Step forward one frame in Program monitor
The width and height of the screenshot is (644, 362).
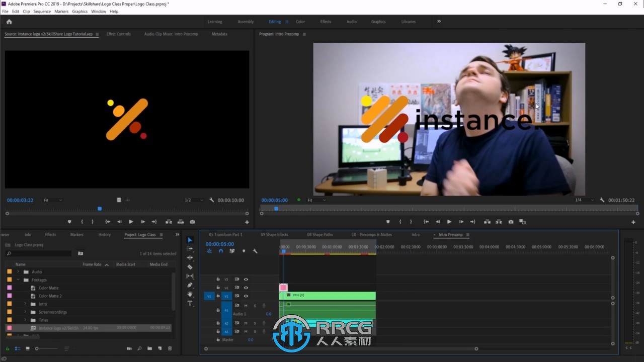click(x=461, y=222)
